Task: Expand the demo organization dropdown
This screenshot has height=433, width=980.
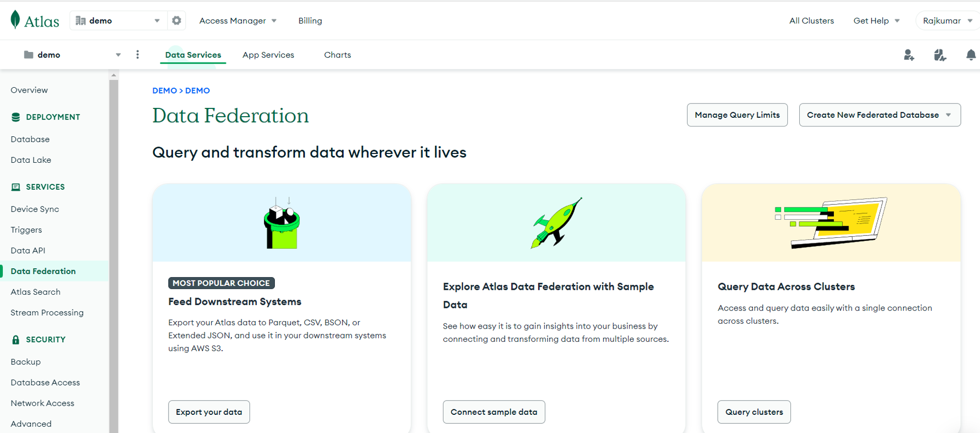Action: [x=157, y=21]
